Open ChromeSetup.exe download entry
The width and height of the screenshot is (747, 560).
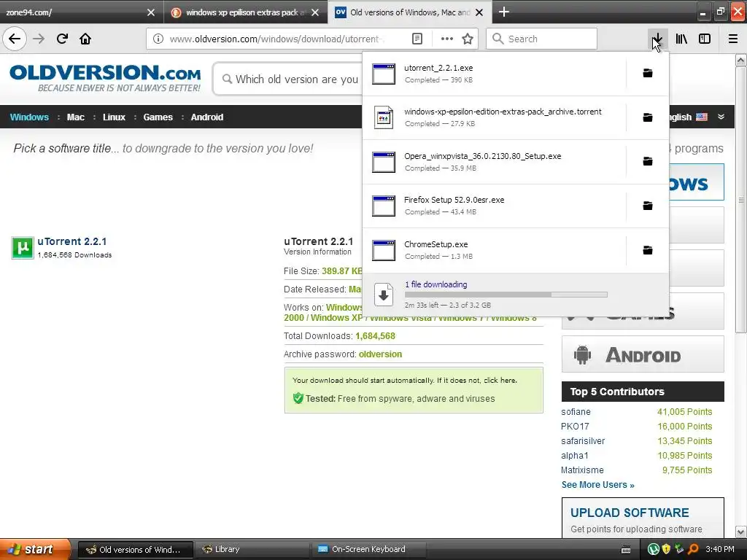coord(495,250)
